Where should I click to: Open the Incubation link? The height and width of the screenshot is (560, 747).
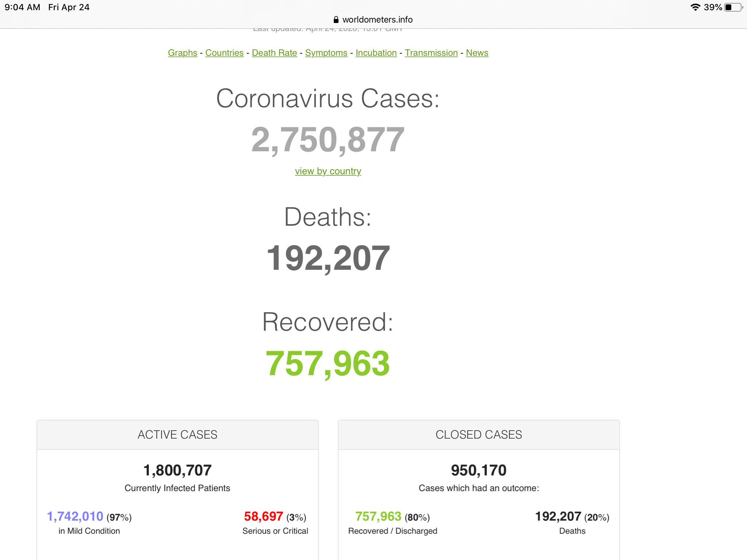(376, 53)
